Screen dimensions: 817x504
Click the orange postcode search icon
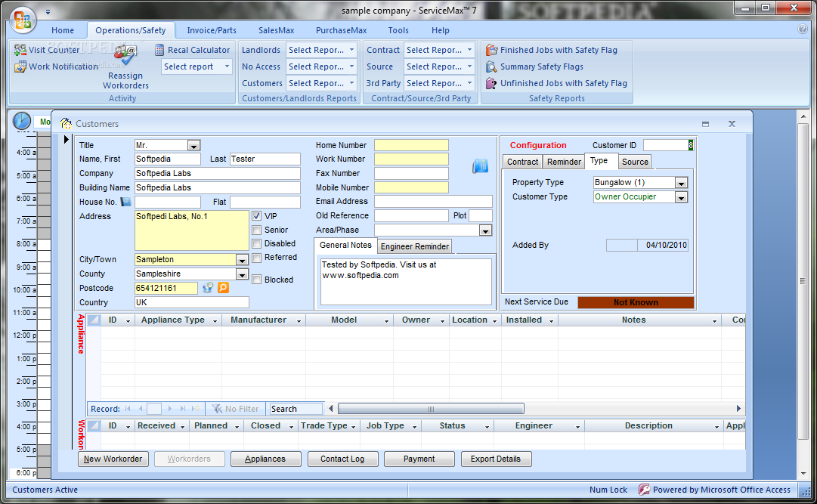[x=223, y=288]
